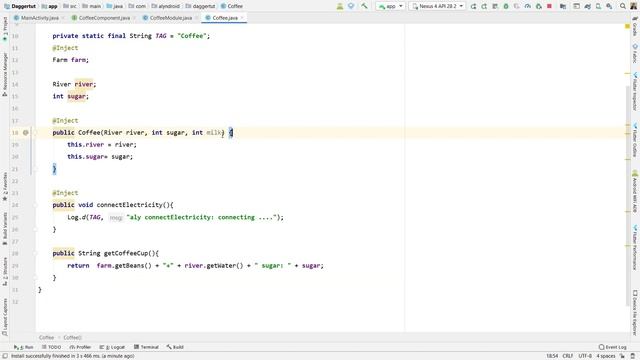Close the MainActivity.java tab
640x360 pixels.
pyautogui.click(x=63, y=18)
